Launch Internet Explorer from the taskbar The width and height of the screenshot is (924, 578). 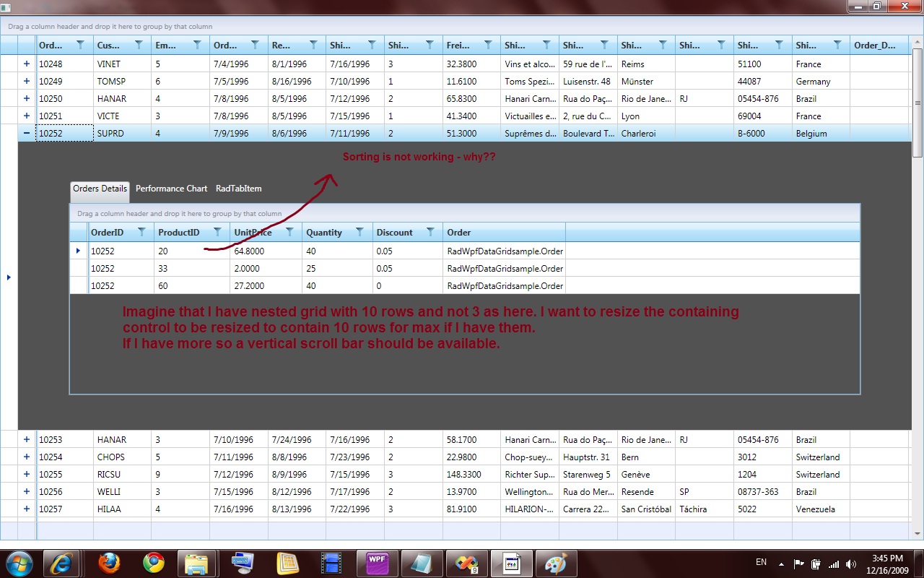pos(63,563)
